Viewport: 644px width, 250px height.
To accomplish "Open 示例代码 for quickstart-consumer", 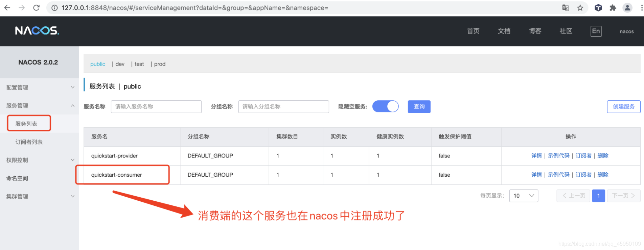I will click(x=559, y=175).
